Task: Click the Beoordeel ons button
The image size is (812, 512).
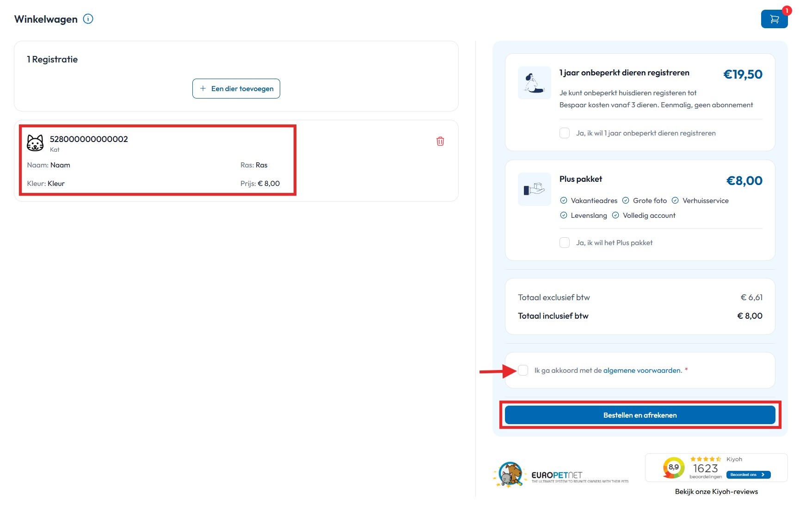Action: point(748,475)
